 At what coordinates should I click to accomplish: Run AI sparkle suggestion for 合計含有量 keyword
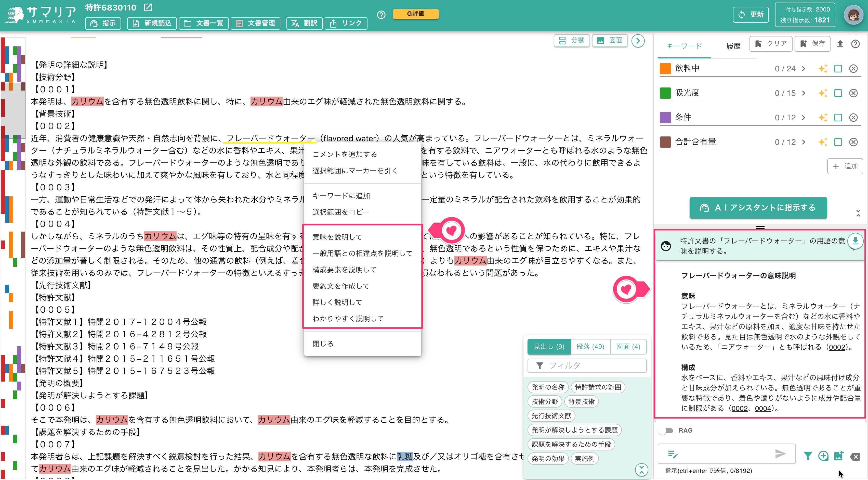[x=823, y=142]
